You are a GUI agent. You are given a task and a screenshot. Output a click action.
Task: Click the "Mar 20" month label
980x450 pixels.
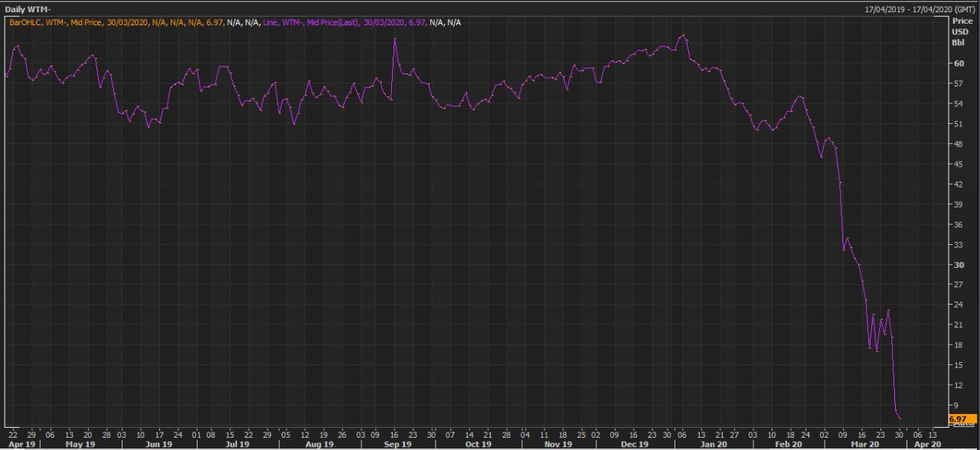864,444
